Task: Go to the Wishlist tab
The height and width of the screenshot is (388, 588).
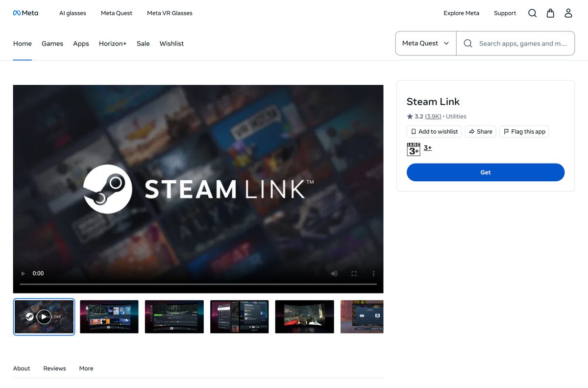Action: 171,44
